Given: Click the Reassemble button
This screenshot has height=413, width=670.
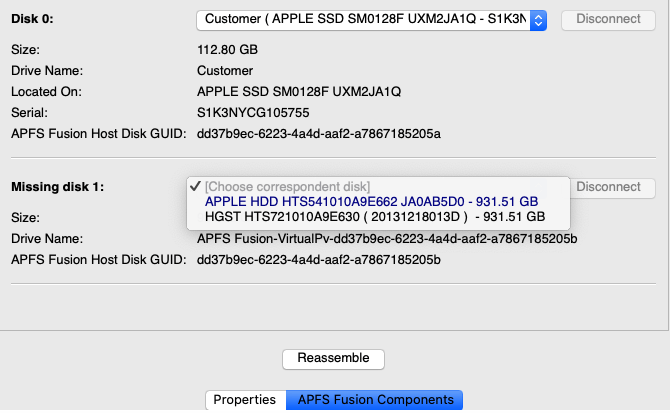Looking at the screenshot, I should (333, 359).
